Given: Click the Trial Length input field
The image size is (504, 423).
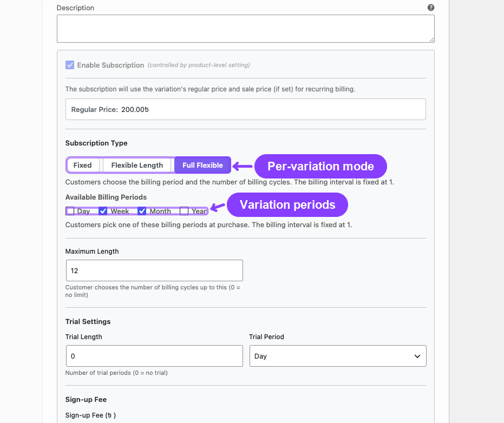Looking at the screenshot, I should (x=154, y=356).
